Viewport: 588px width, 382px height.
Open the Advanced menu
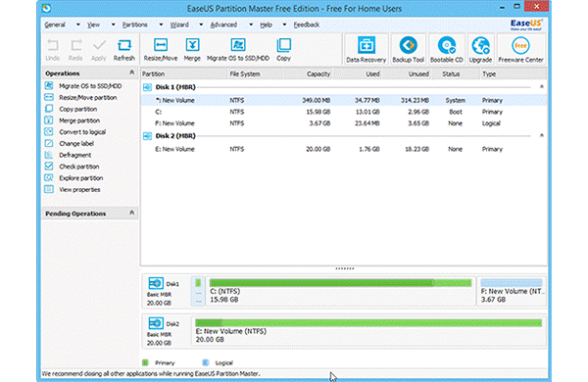coord(223,24)
